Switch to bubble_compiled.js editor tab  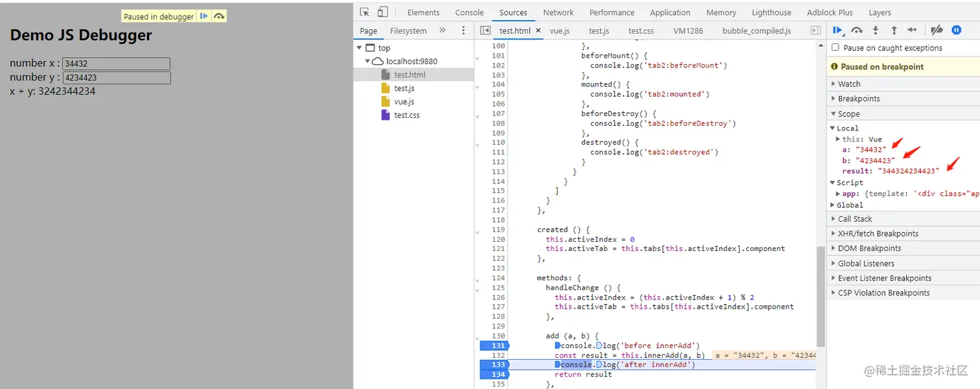pyautogui.click(x=756, y=30)
